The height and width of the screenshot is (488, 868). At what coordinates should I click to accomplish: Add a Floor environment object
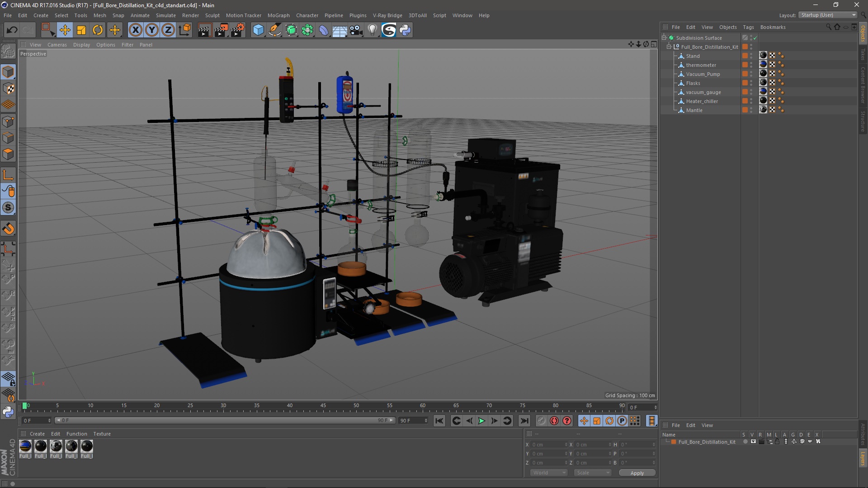(x=340, y=30)
